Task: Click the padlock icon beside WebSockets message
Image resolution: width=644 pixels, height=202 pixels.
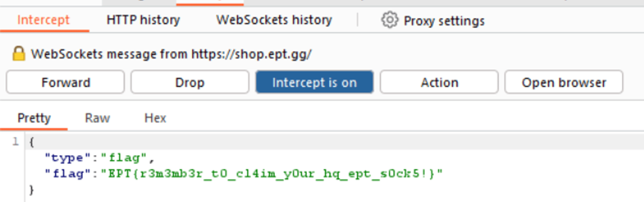Action: pos(18,55)
